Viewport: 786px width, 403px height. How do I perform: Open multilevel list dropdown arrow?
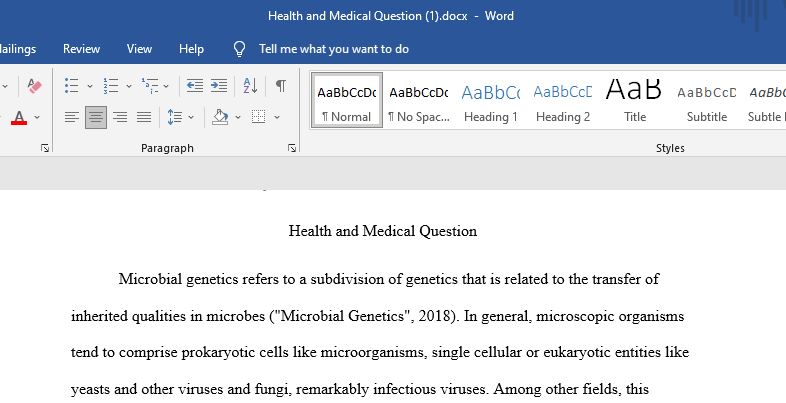point(166,86)
